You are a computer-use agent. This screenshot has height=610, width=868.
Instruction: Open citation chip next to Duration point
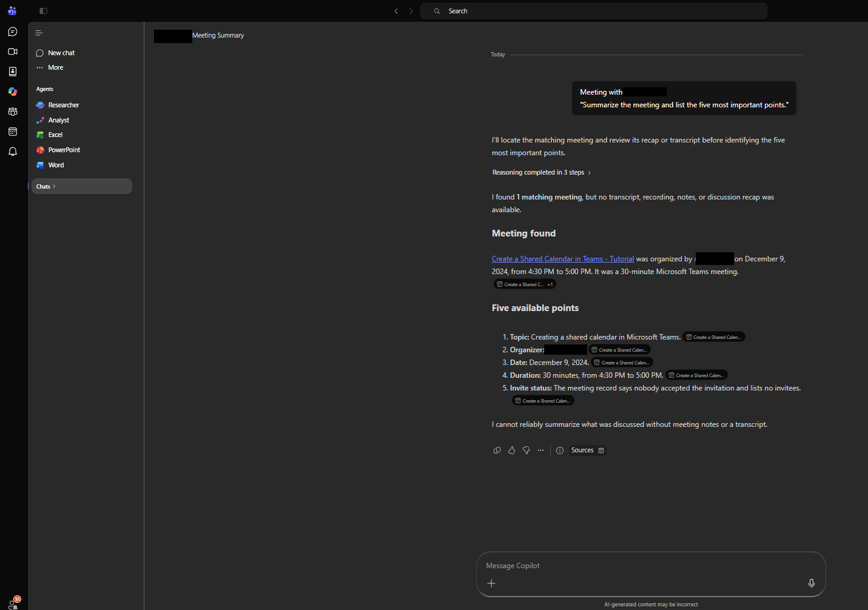coord(696,375)
